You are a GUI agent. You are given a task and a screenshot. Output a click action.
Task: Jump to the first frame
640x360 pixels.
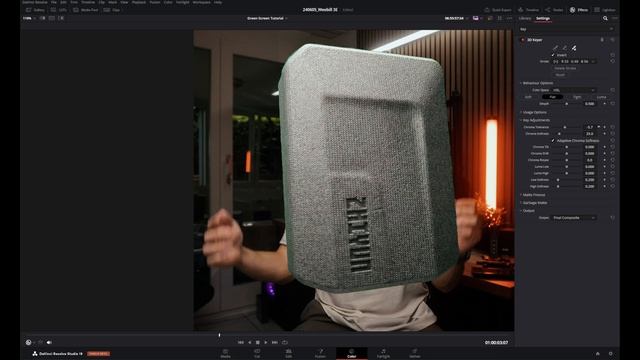[x=241, y=342]
